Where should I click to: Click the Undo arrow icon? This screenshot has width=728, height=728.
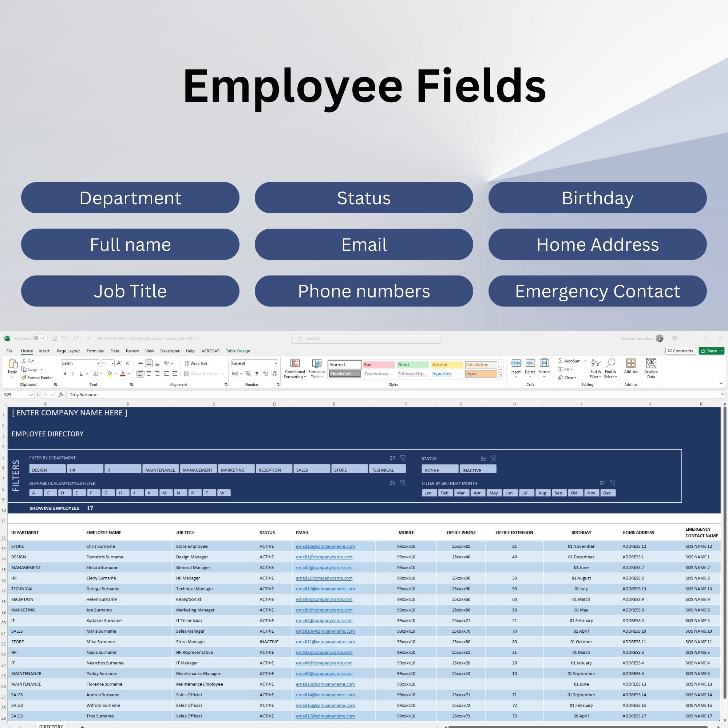click(64, 339)
